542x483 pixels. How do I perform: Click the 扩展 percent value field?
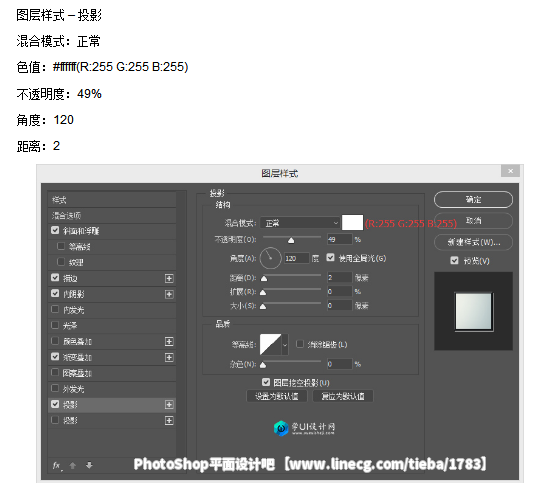339,291
